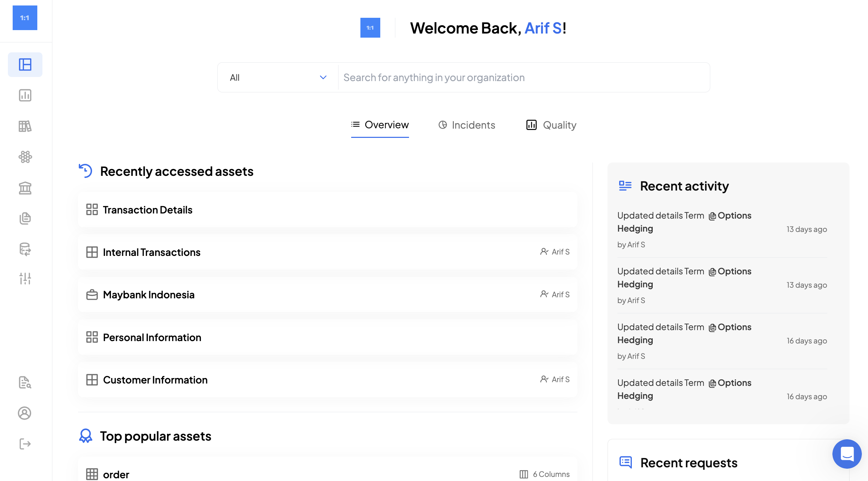868x481 pixels.
Task: Open the library books catalog sidebar icon
Action: coord(25,126)
